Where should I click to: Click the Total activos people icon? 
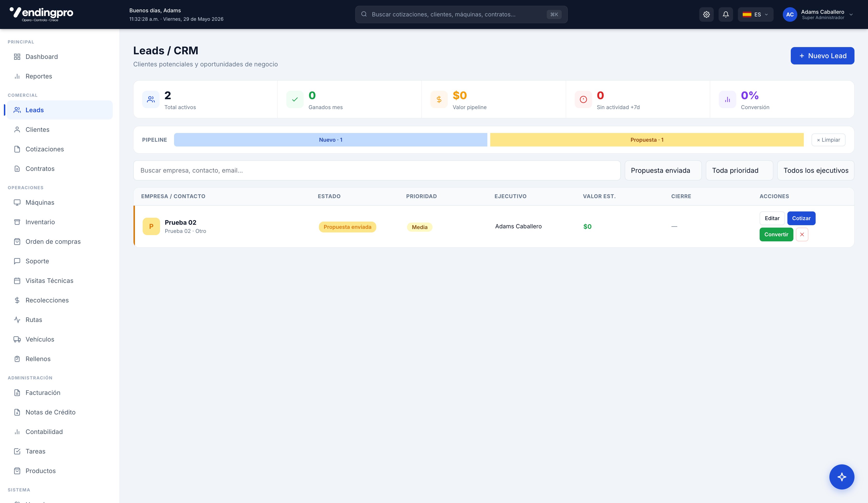coord(151,100)
